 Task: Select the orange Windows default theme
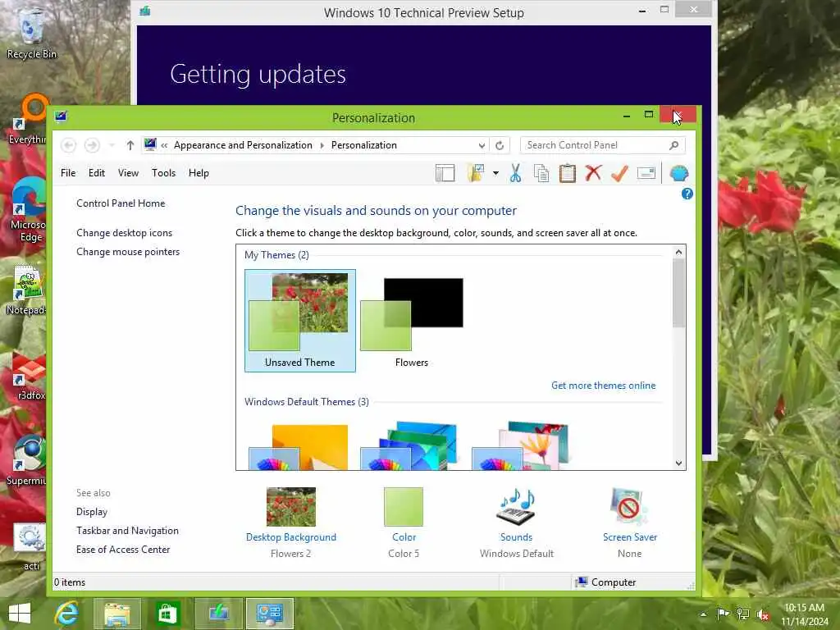[299, 446]
